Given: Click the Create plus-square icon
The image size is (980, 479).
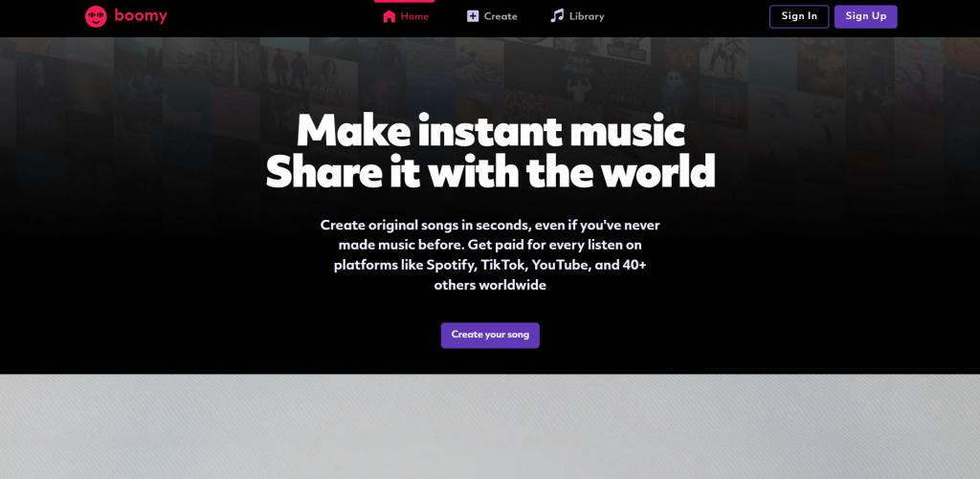Looking at the screenshot, I should tap(473, 16).
